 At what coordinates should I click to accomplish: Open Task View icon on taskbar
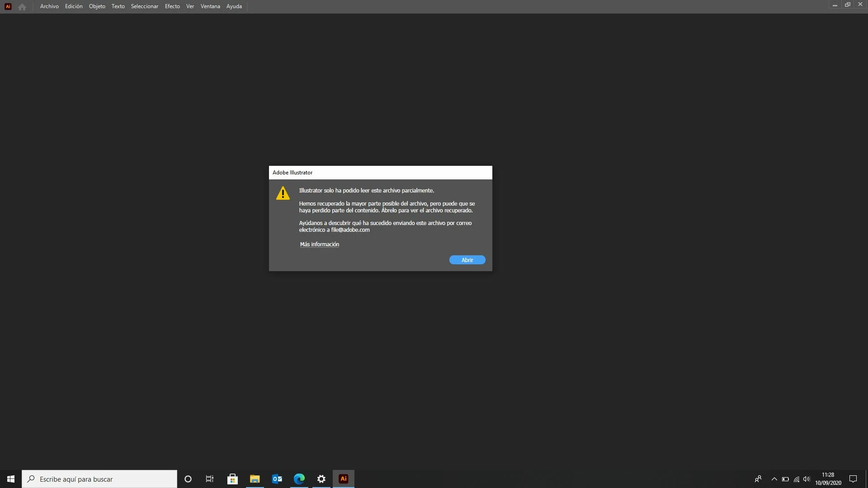coord(210,479)
